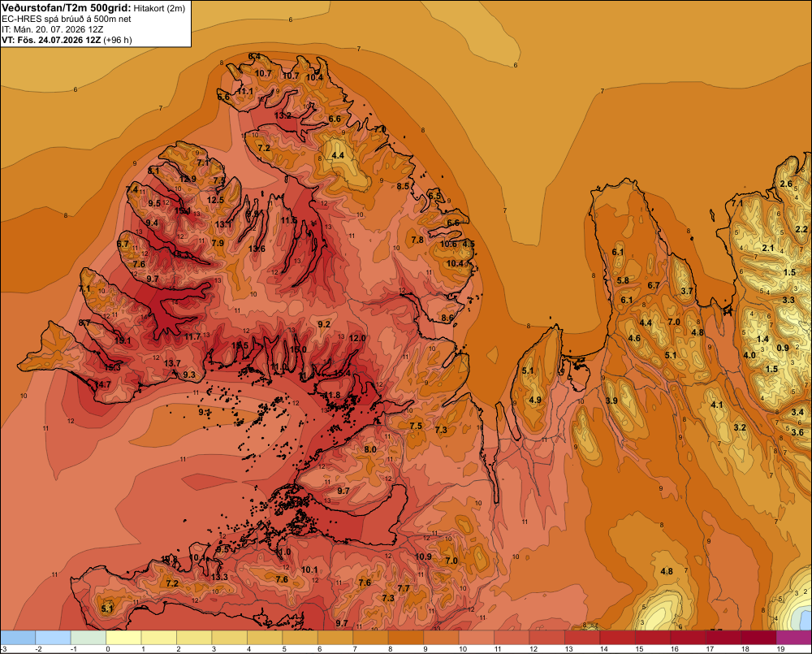Click the temperature value '13.7'
Image resolution: width=812 pixels, height=654 pixels.
pyautogui.click(x=172, y=363)
